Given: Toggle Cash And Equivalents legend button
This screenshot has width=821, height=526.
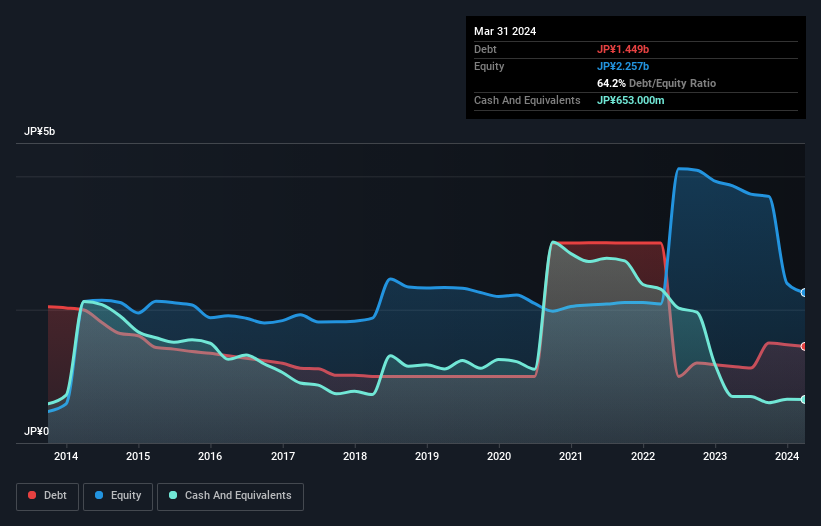Looking at the screenshot, I should 230,496.
